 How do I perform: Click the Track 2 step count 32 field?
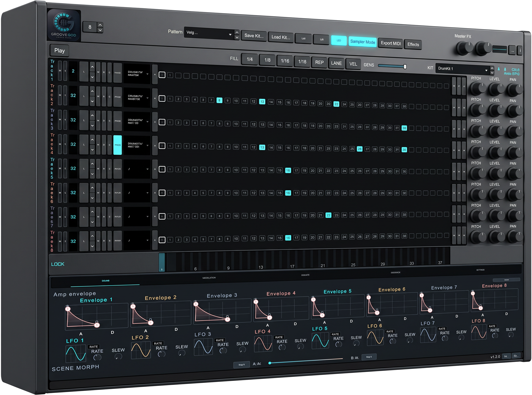73,95
